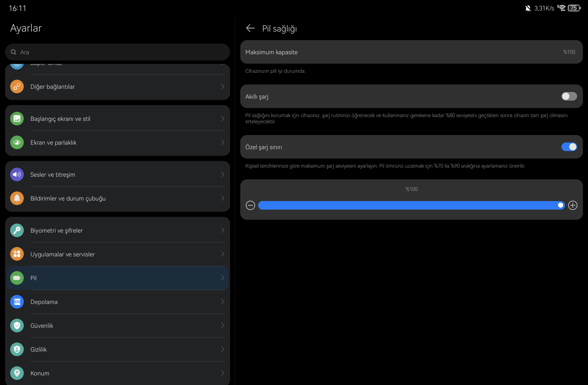Viewport: 588px width, 385px height.
Task: Open chevron next to Depolama
Action: [x=222, y=302]
